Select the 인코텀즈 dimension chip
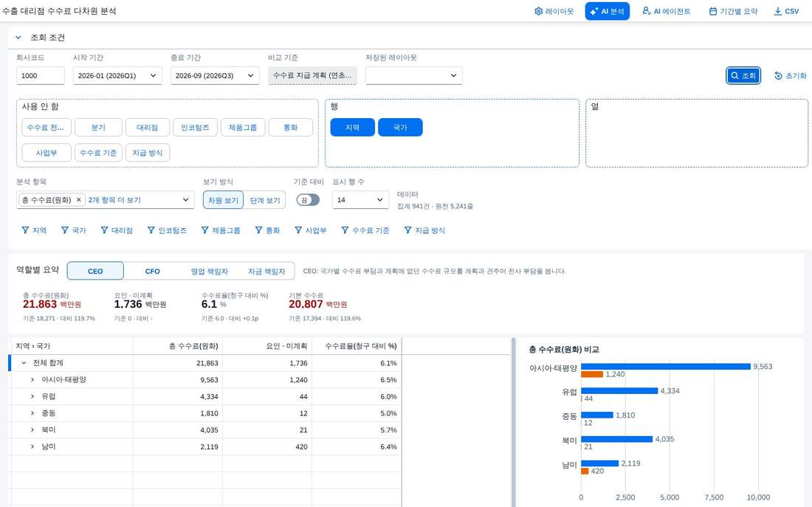 point(195,128)
